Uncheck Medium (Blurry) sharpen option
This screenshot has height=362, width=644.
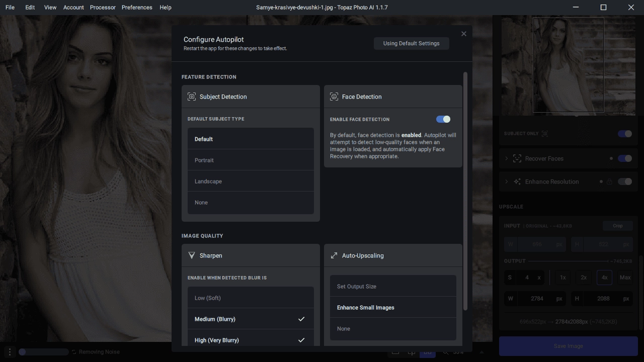[251, 319]
